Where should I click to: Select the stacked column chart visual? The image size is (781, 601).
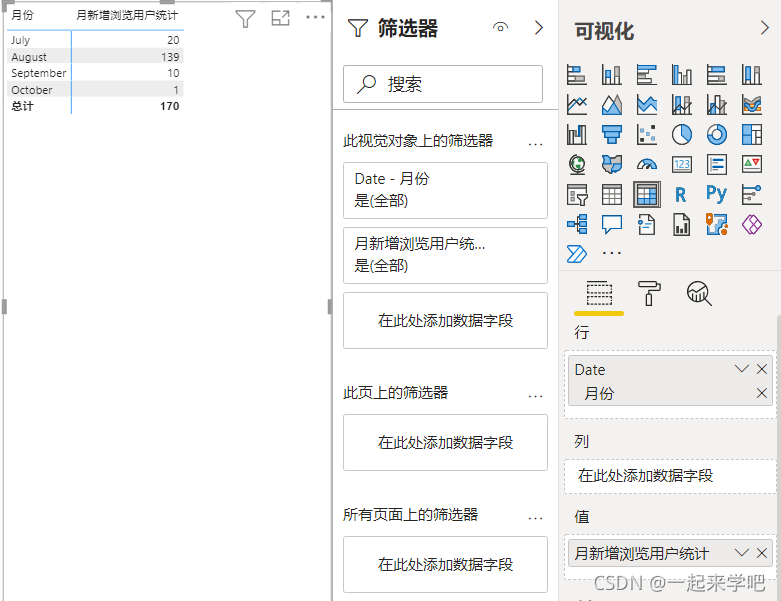612,75
